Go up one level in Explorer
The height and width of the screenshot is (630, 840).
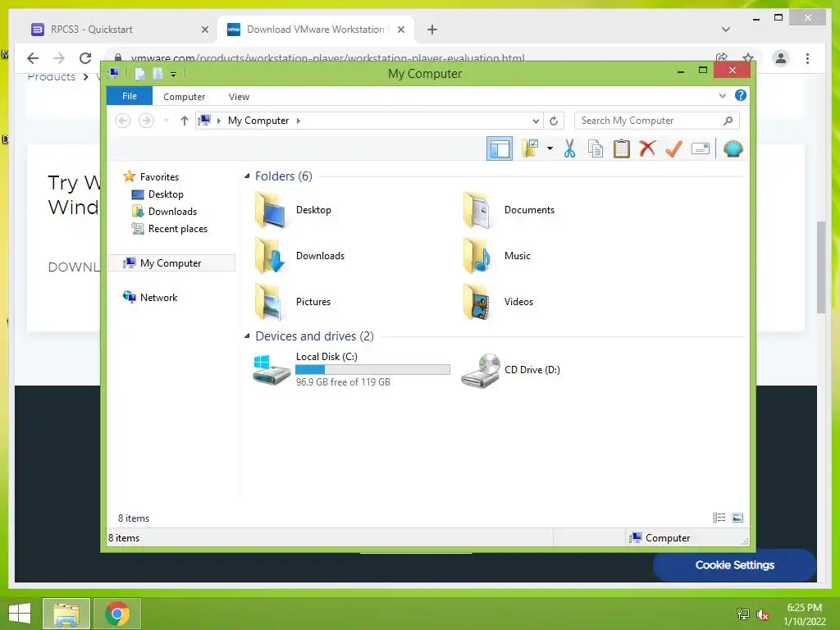(185, 121)
